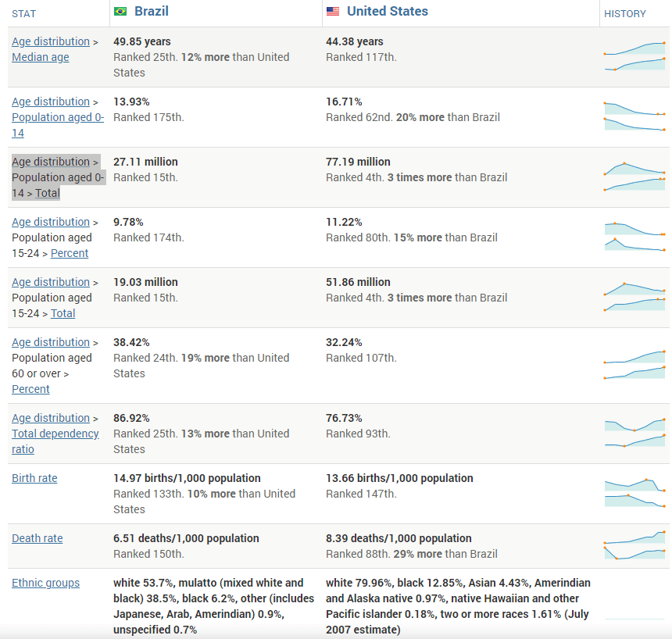Open Percent link under aged 60 or over
Viewport: 672px width, 639px height.
[30, 389]
